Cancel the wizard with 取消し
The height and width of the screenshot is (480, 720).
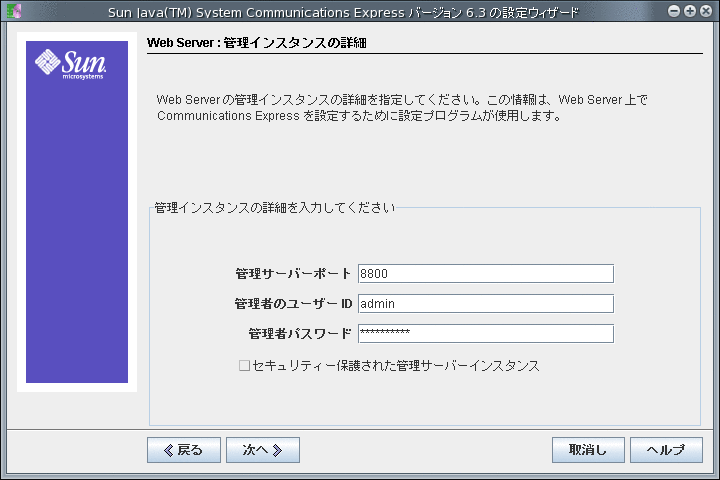[x=588, y=450]
